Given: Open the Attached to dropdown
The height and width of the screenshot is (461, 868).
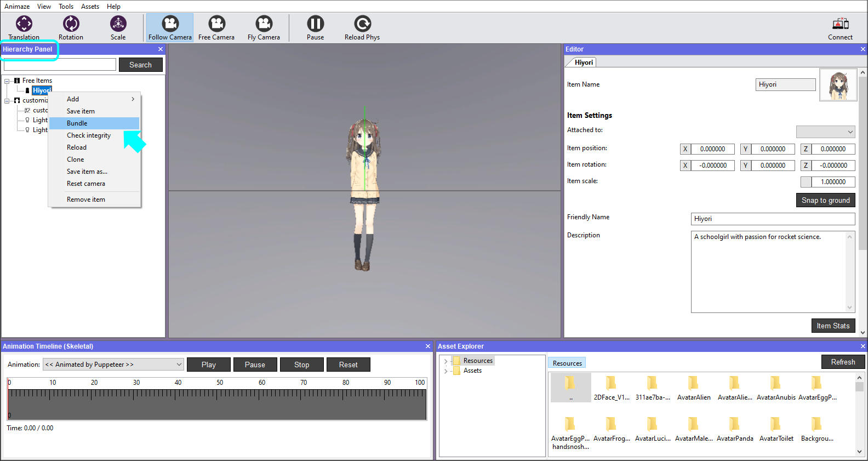Looking at the screenshot, I should click(825, 132).
